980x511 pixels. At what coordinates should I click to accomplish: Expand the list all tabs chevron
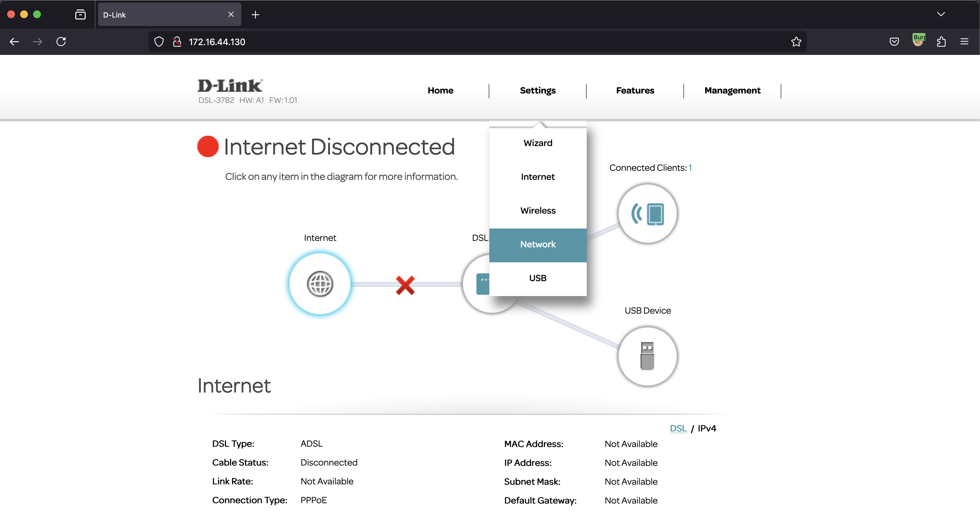941,15
